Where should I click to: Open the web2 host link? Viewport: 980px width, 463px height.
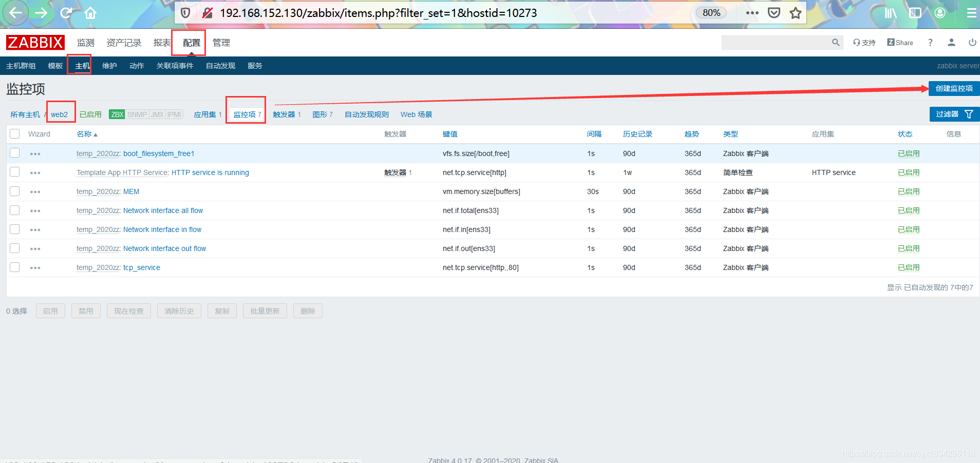[x=59, y=114]
